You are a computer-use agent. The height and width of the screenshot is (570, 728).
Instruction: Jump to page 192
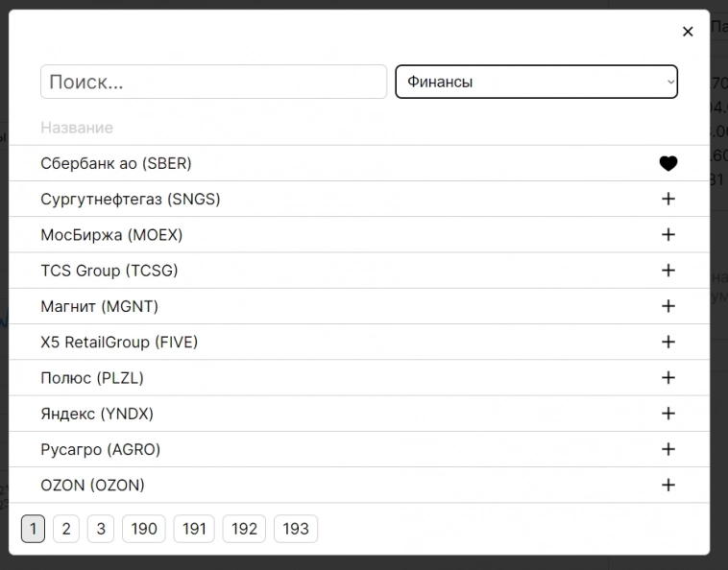click(244, 529)
